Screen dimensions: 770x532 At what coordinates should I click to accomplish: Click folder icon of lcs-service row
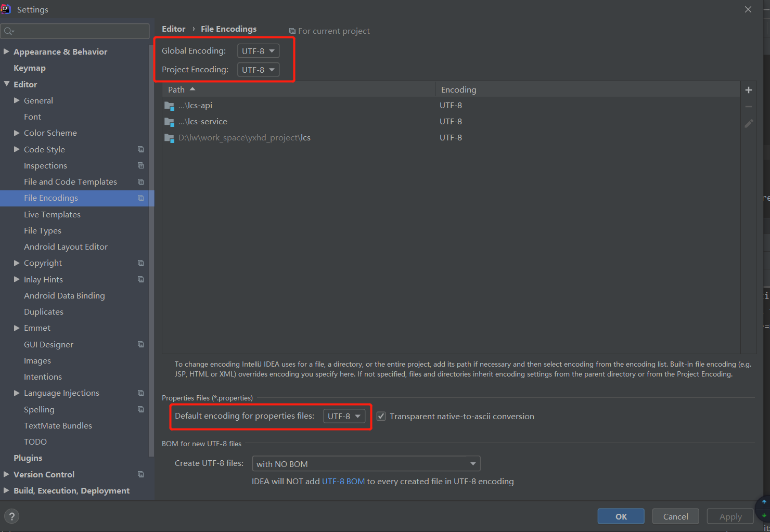coord(169,122)
